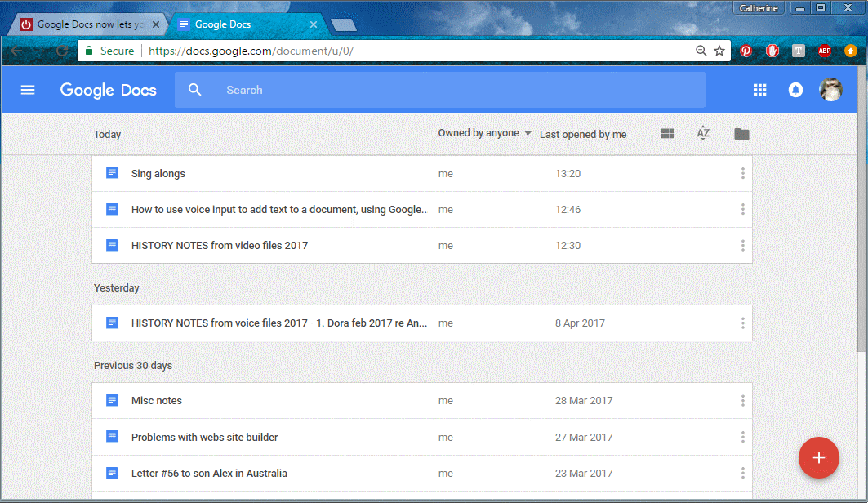Screen dimensions: 868x503
Task: Switch to grid view layout
Action: 667,134
